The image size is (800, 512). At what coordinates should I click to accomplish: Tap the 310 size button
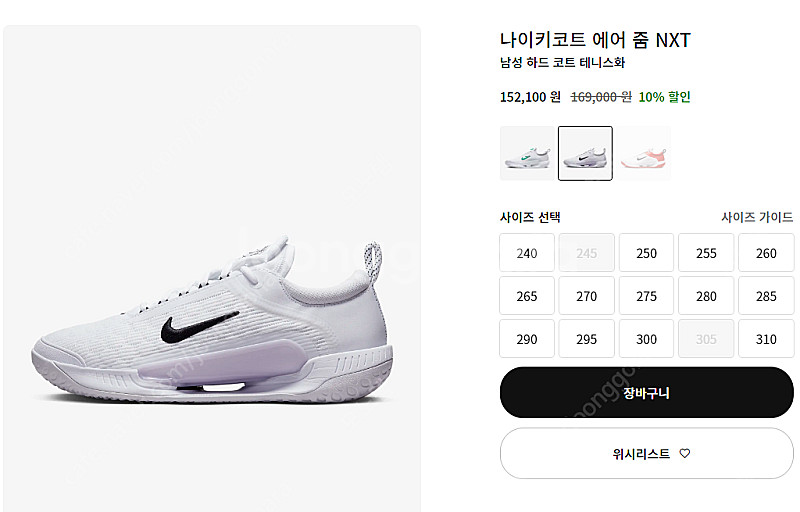click(x=766, y=339)
